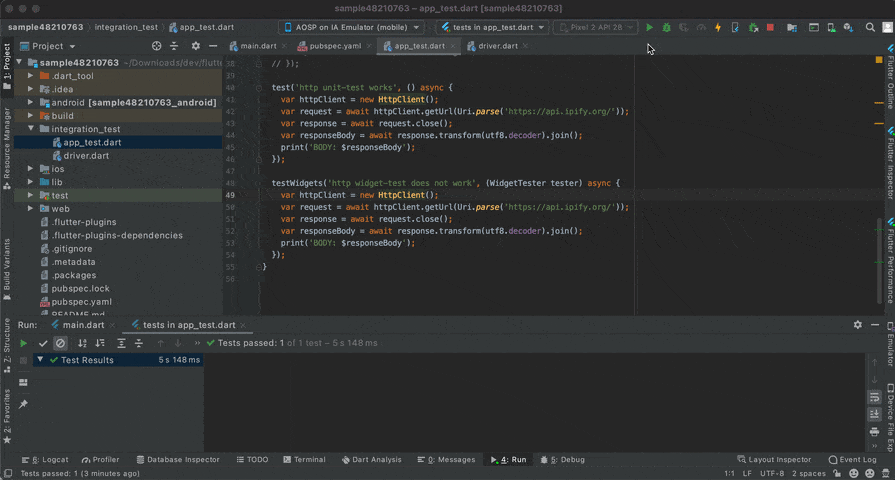Click locate file target icon in Project panel
Screen dimensions: 895x480
pyautogui.click(x=156, y=46)
